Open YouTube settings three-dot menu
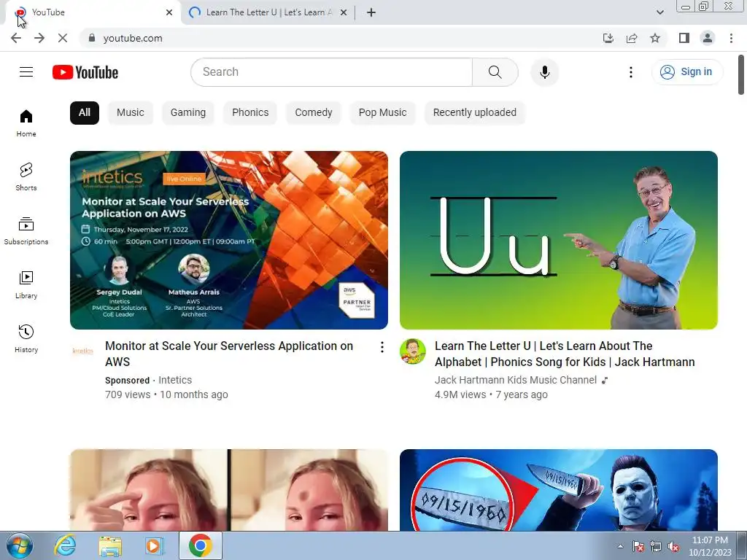 point(631,72)
